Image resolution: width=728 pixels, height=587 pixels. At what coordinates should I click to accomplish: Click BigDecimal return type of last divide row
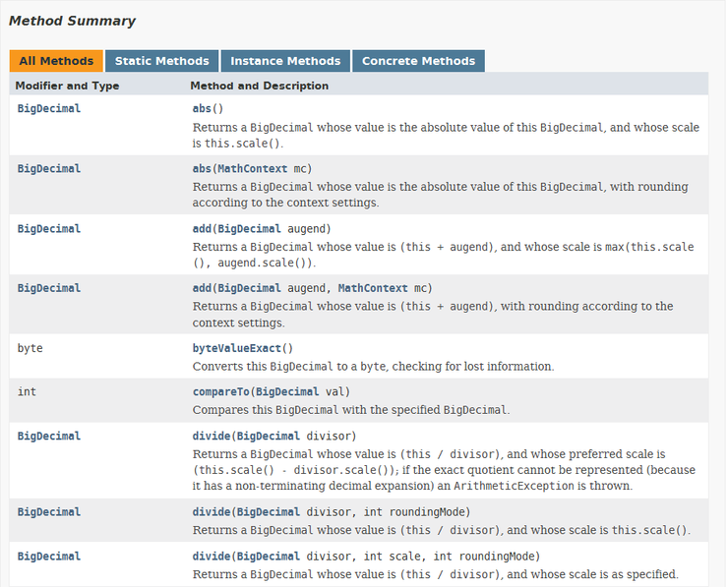click(x=49, y=557)
